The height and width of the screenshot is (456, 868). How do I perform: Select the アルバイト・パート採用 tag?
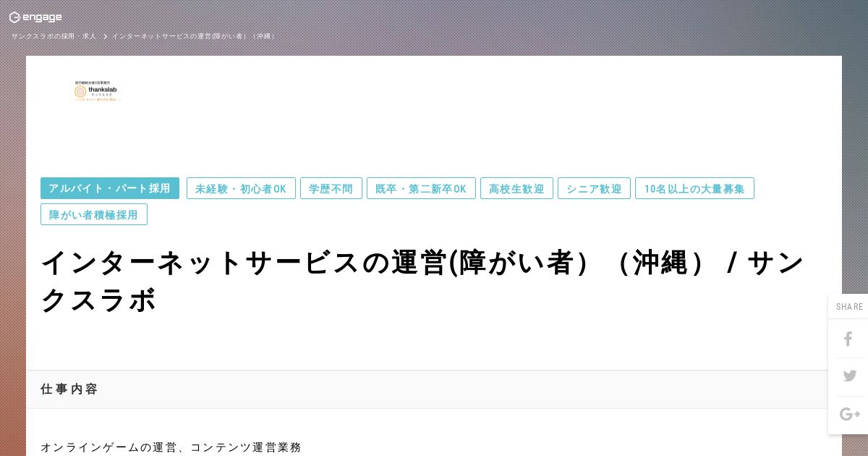110,188
